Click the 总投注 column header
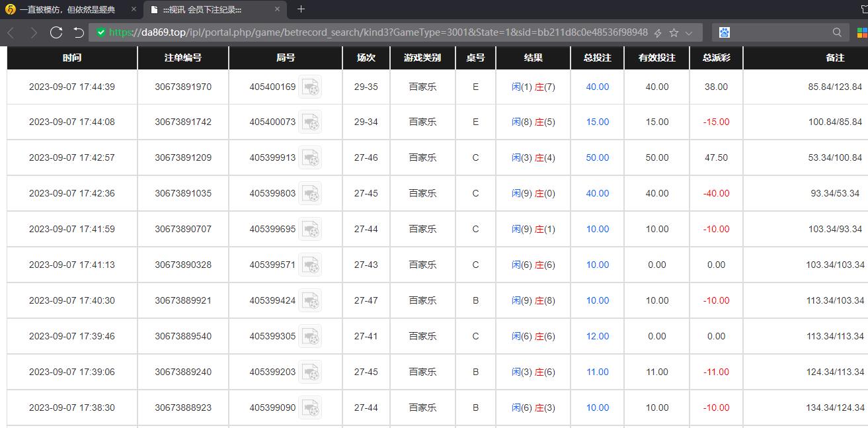 [x=598, y=58]
